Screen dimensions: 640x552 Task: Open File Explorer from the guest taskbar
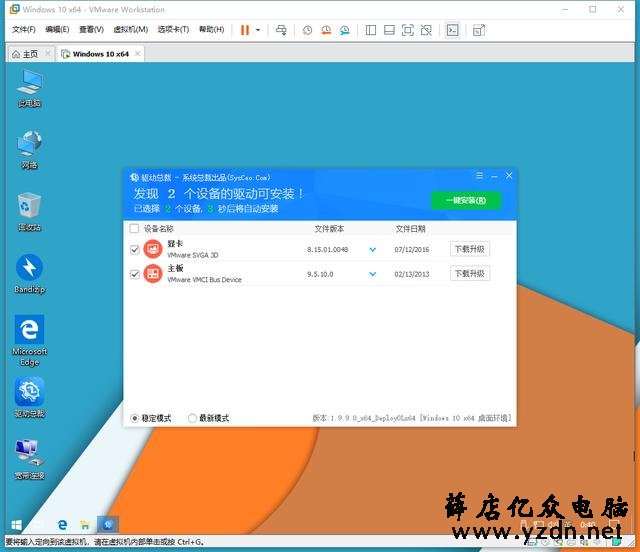click(85, 525)
